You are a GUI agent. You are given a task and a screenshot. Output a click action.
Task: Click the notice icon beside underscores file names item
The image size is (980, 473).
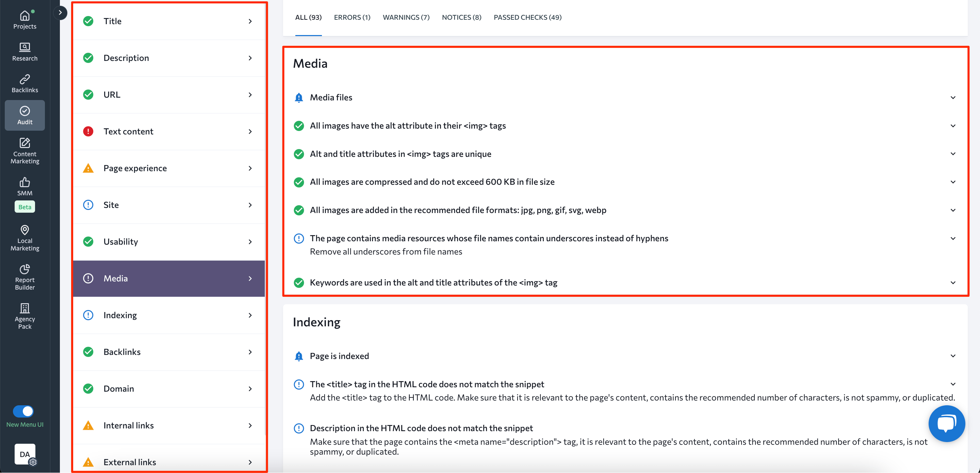[299, 239]
